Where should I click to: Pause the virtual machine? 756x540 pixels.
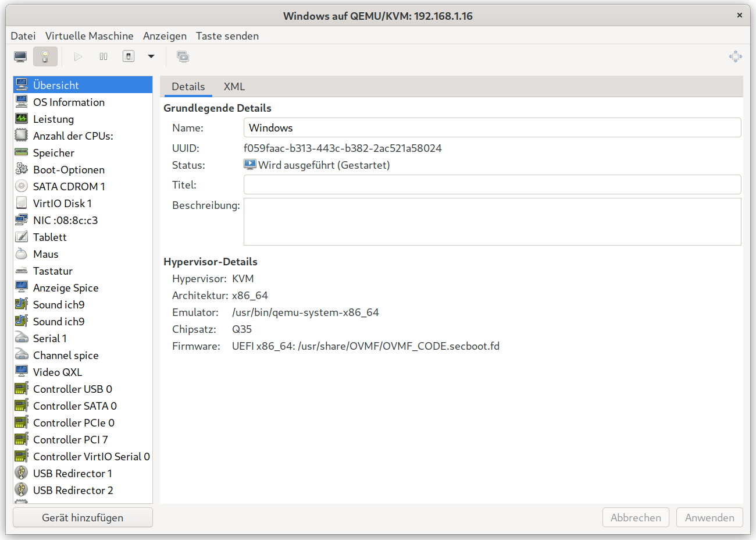pos(104,56)
